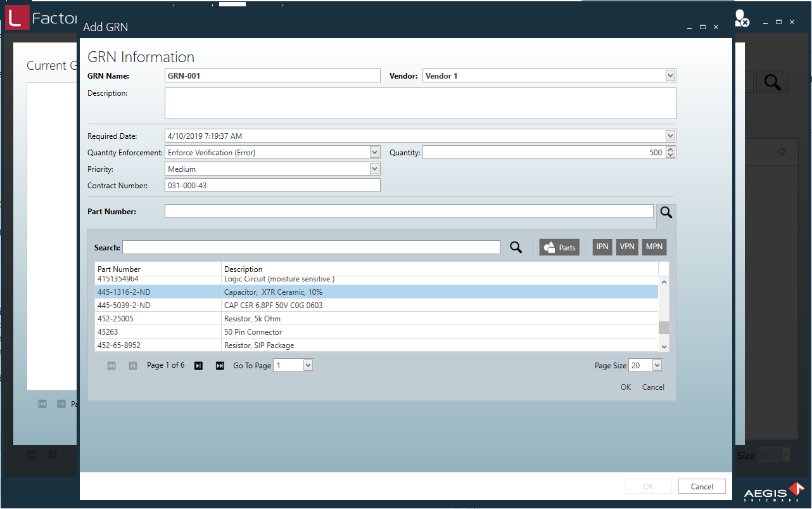Jump to the last page of parts
This screenshot has width=812, height=509.
[219, 365]
